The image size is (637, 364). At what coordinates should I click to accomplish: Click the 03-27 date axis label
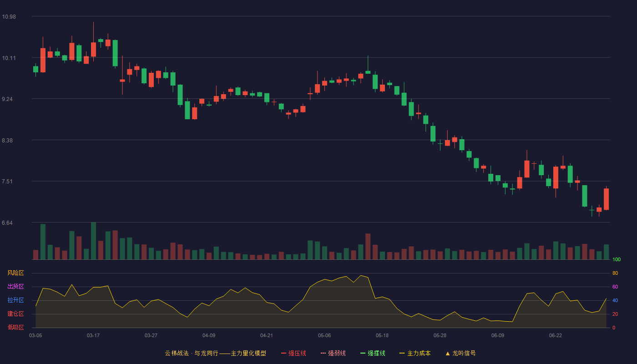[x=151, y=335]
